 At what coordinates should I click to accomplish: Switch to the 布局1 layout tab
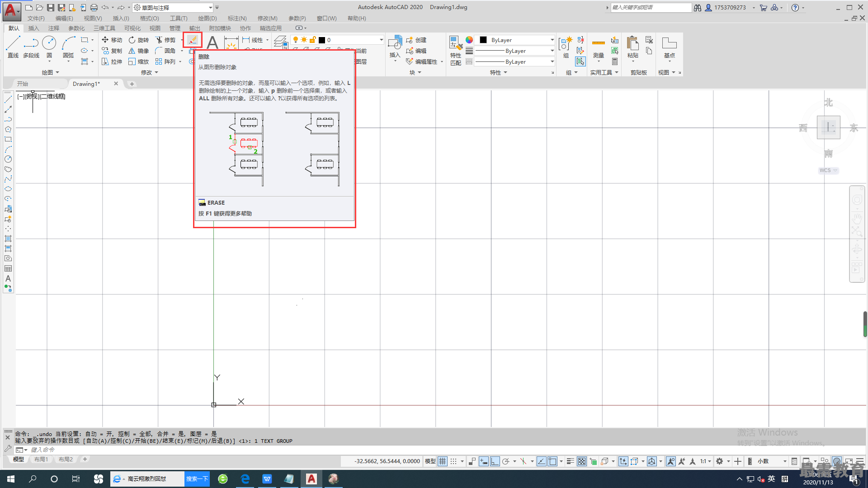(x=41, y=460)
